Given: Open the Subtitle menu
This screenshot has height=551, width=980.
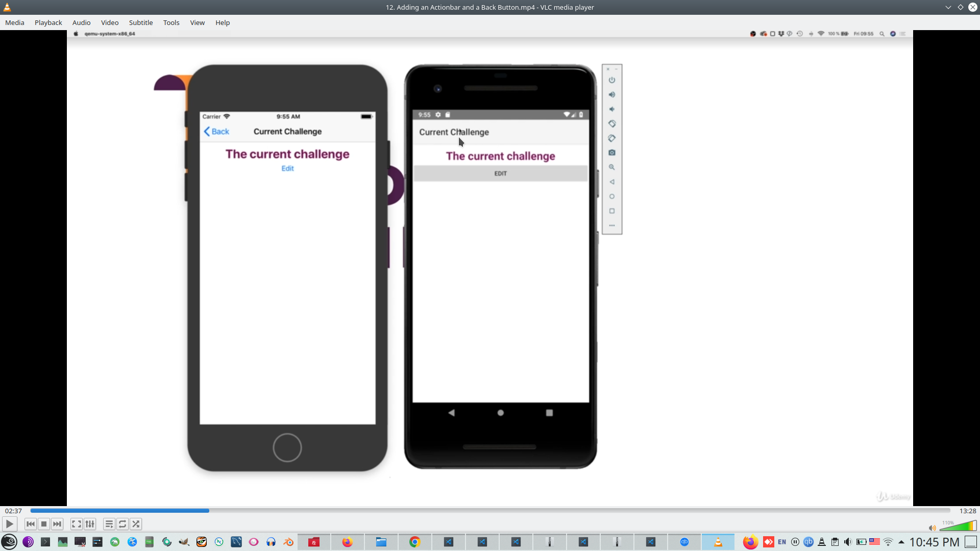Looking at the screenshot, I should click(140, 22).
